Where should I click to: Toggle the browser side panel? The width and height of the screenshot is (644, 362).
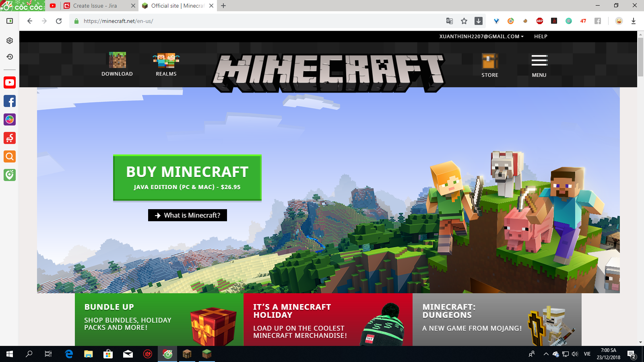pyautogui.click(x=10, y=21)
